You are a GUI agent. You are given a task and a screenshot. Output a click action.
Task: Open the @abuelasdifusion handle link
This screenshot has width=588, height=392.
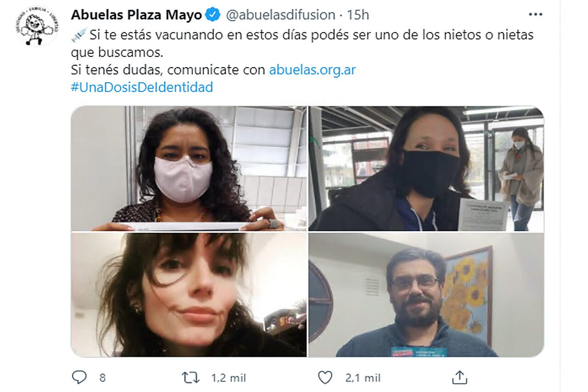280,15
